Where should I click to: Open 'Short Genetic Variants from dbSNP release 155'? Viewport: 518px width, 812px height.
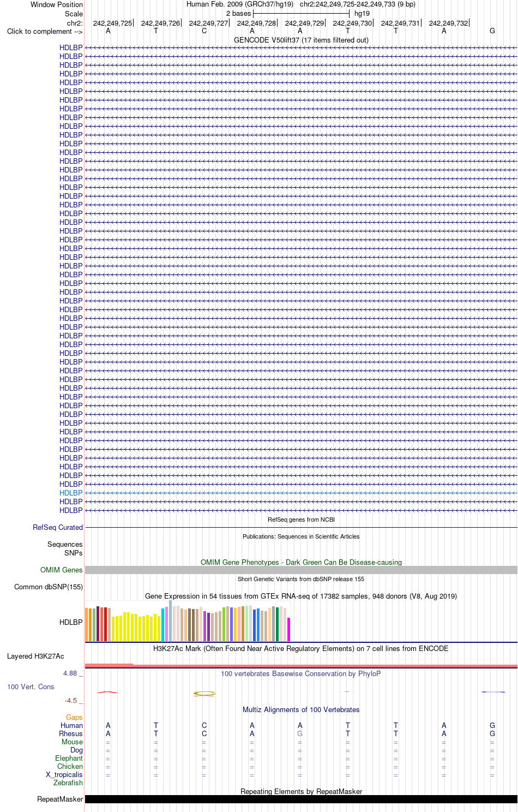(301, 579)
